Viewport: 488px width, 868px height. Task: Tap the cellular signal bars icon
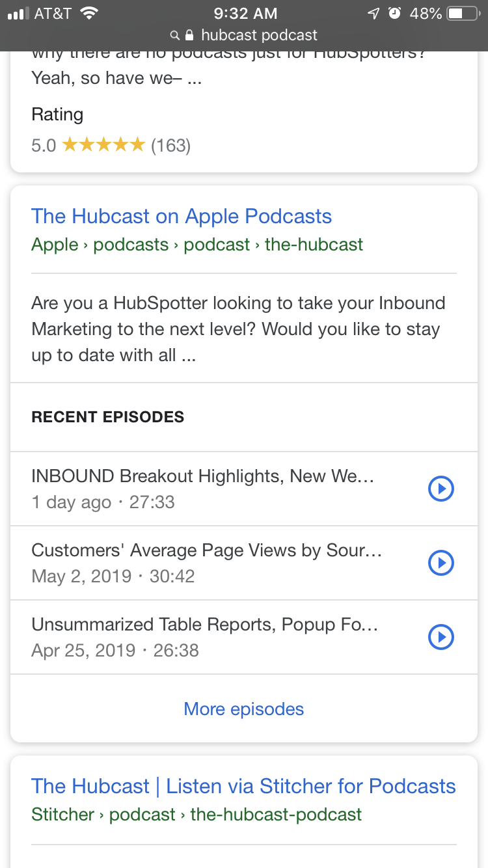tap(18, 13)
